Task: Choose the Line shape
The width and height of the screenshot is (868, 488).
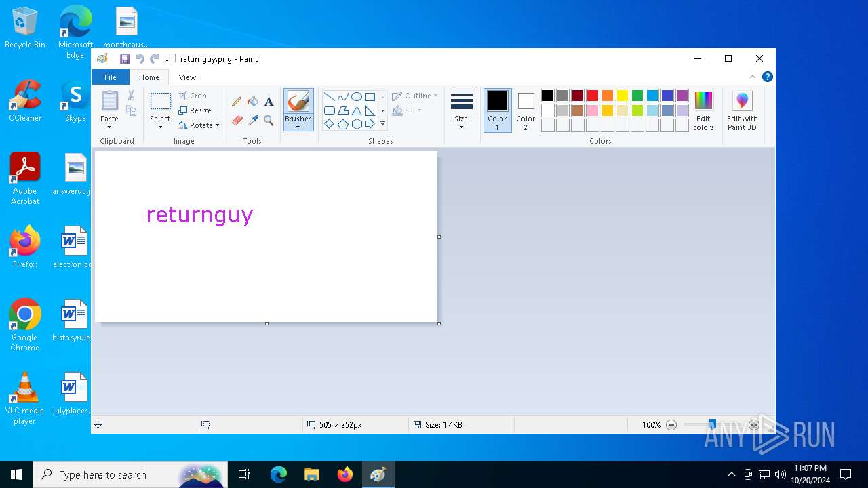Action: pos(329,97)
